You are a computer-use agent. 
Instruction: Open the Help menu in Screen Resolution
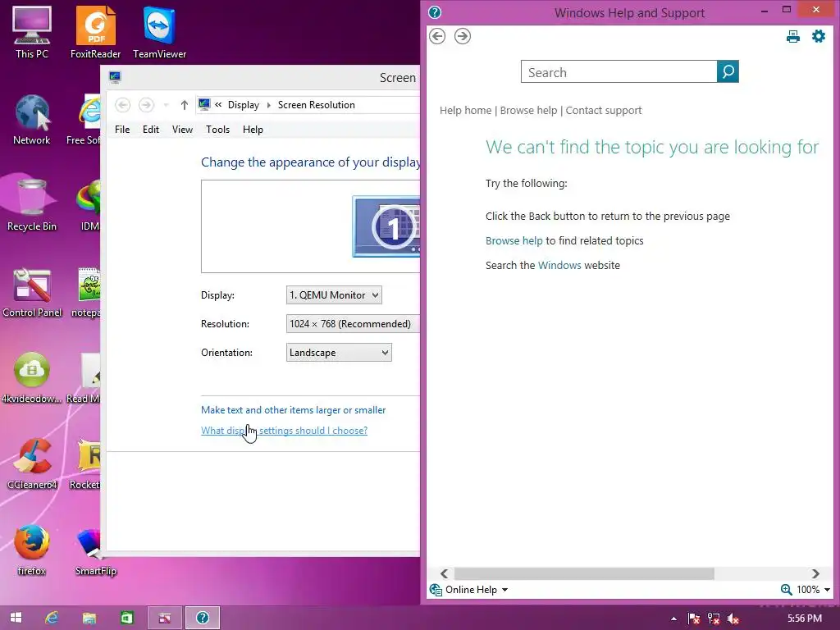[253, 130]
